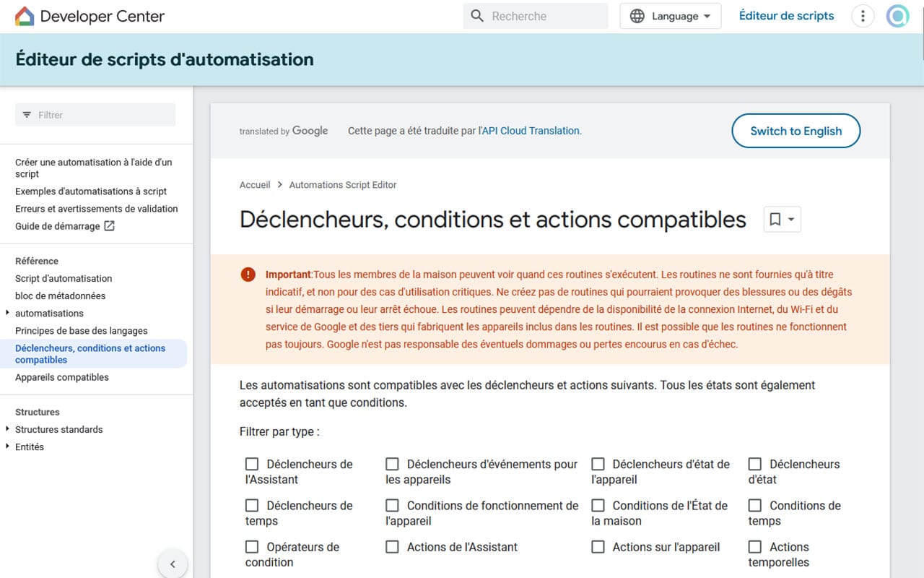Open Guide de démarrage
The image size is (924, 578).
[x=58, y=226]
